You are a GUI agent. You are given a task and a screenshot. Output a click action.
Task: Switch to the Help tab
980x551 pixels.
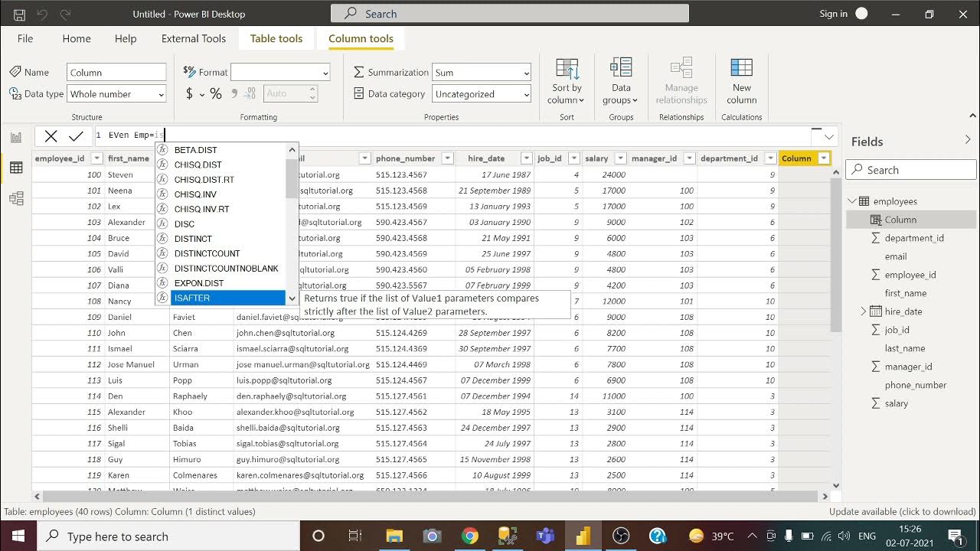point(126,38)
